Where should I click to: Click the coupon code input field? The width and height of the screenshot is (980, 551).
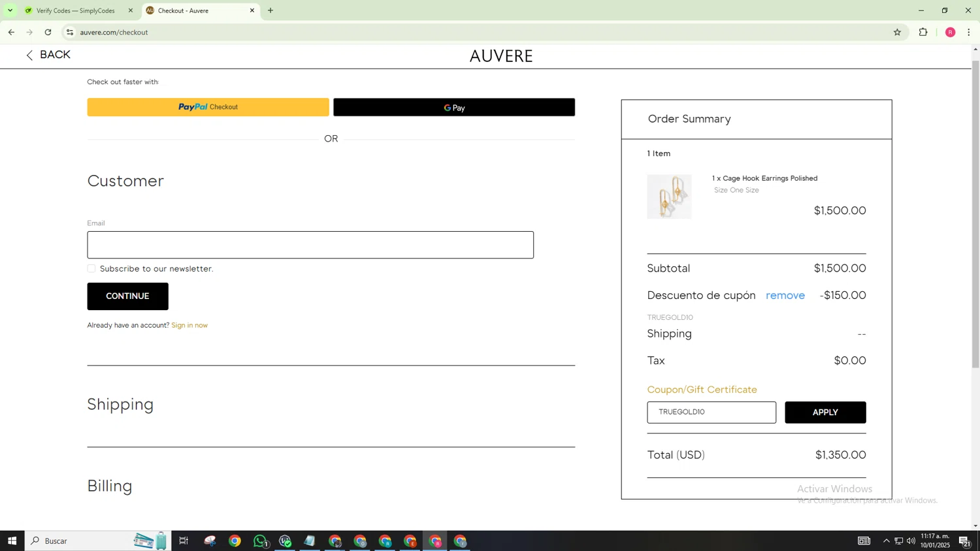711,412
